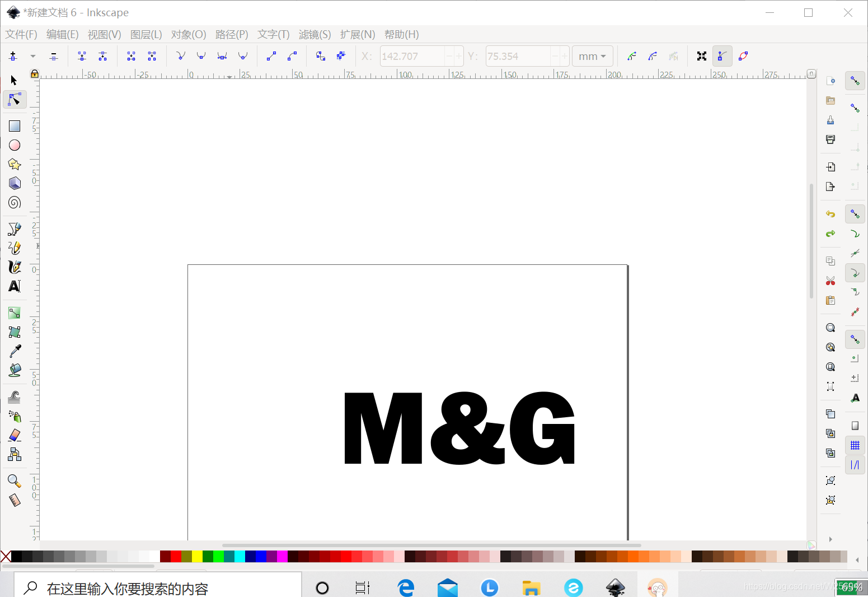Click the Delete selected nodes icon
868x597 pixels.
click(x=54, y=56)
